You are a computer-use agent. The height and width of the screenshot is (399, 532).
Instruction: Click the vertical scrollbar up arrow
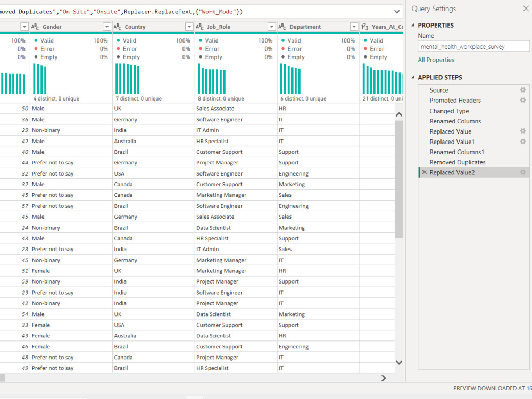399,115
